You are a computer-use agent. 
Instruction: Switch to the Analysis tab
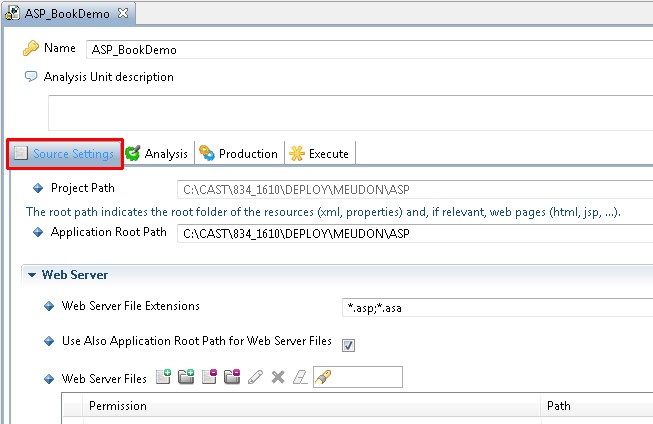tap(159, 154)
